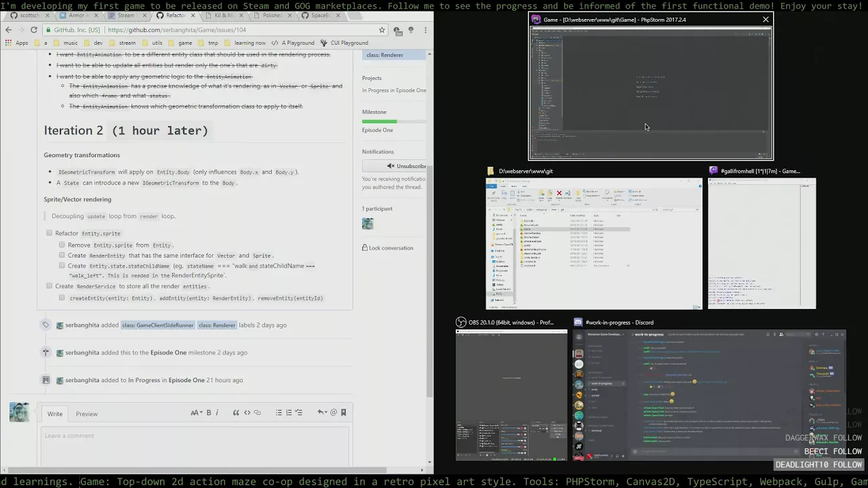Viewport: 868px width, 488px height.
Task: Add a task list to comment
Action: click(299, 412)
